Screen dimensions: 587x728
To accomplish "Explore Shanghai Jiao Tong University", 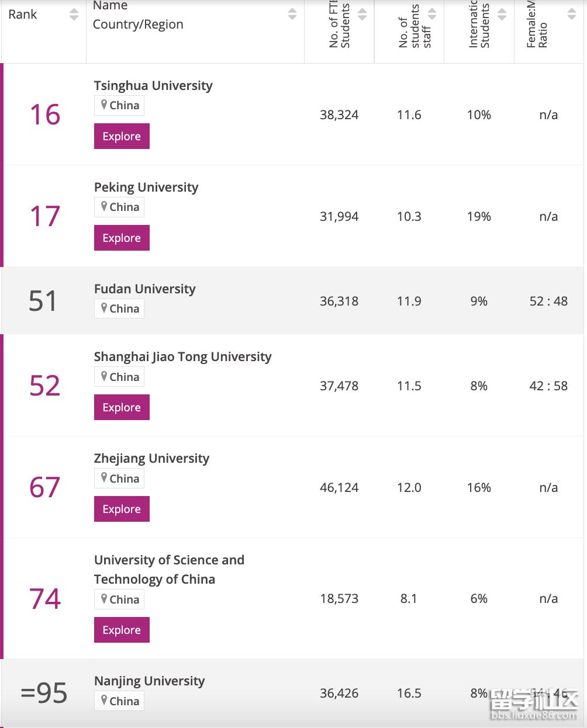I will pos(122,407).
